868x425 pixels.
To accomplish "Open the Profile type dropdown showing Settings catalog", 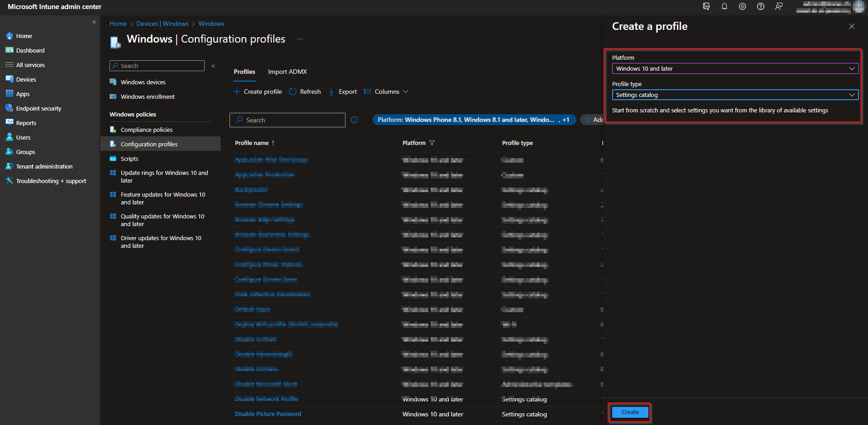I will tap(734, 95).
